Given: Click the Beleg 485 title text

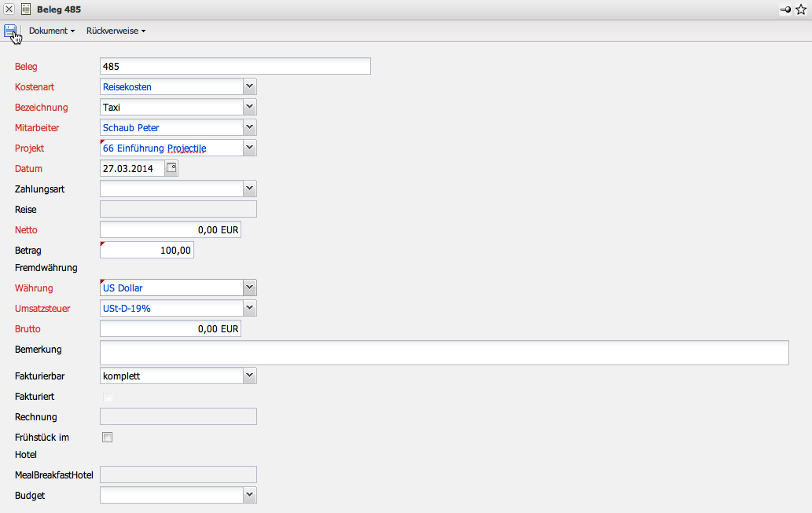Looking at the screenshot, I should [59, 9].
